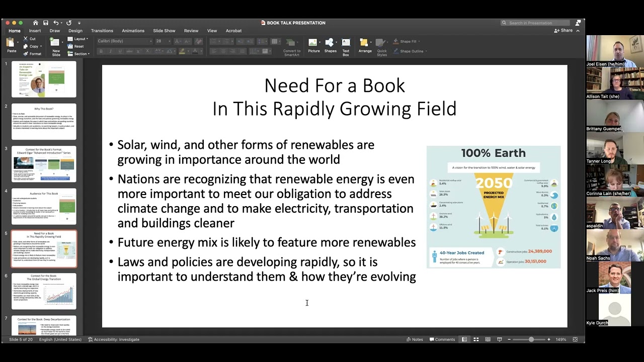Open the Section dropdown

(78, 54)
